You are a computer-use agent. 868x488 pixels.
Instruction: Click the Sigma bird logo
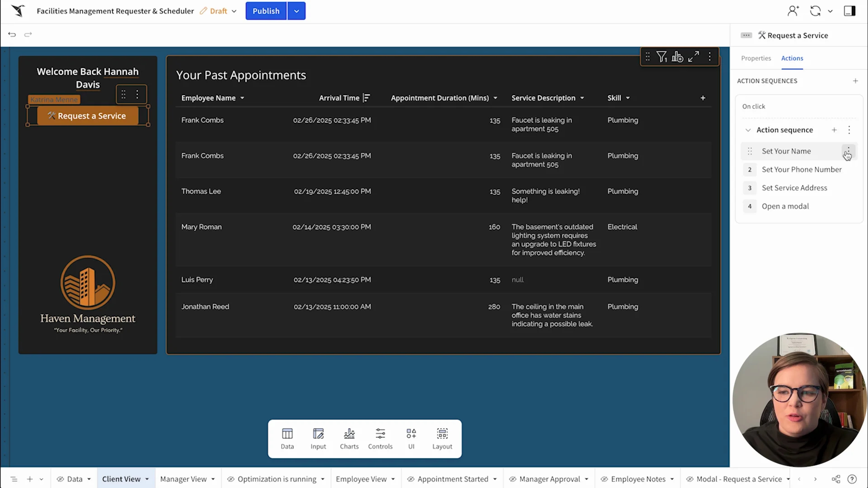pos(18,11)
